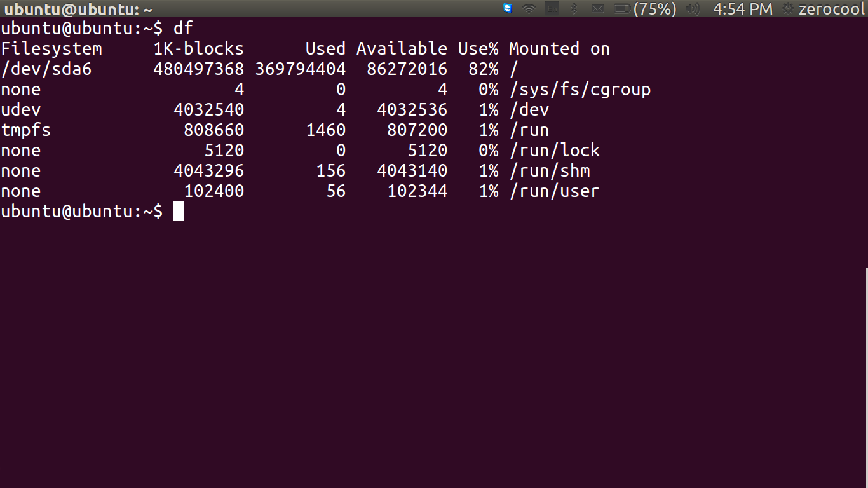Open the messaging envelope indicator
868x488 pixels.
coord(597,8)
